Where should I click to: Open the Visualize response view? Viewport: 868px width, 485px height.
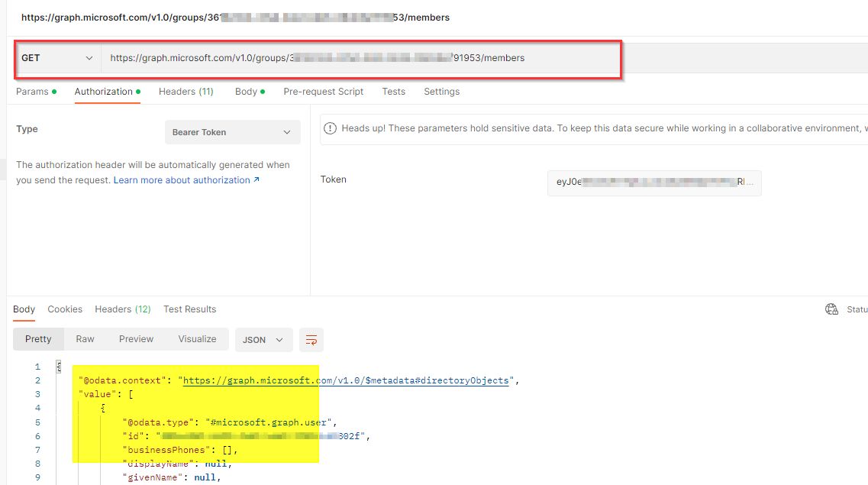click(197, 339)
